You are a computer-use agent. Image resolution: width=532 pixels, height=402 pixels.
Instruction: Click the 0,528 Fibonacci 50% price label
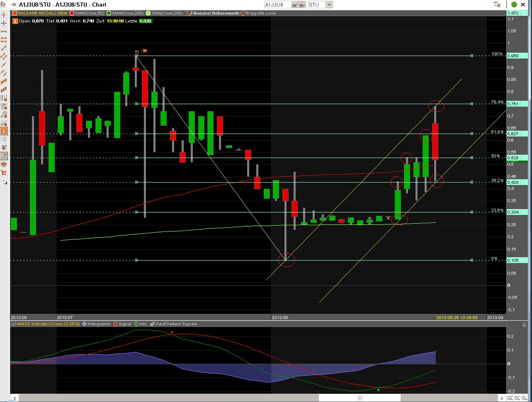(x=517, y=158)
